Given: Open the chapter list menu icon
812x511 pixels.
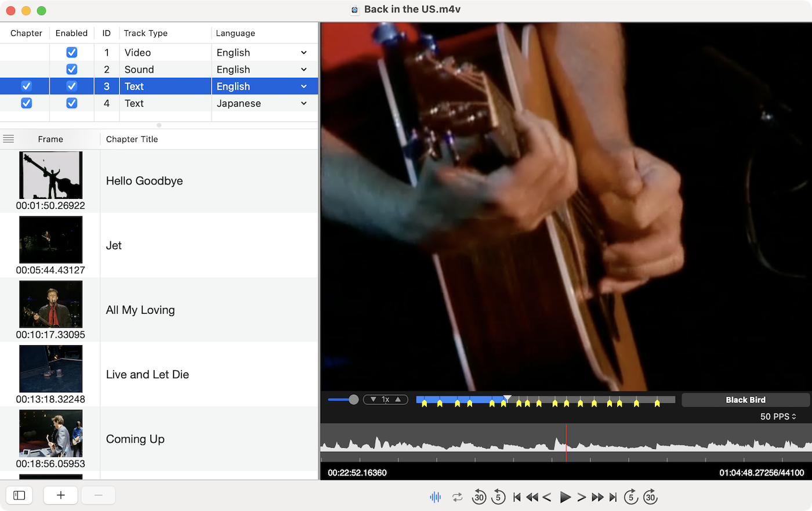Looking at the screenshot, I should 8,139.
